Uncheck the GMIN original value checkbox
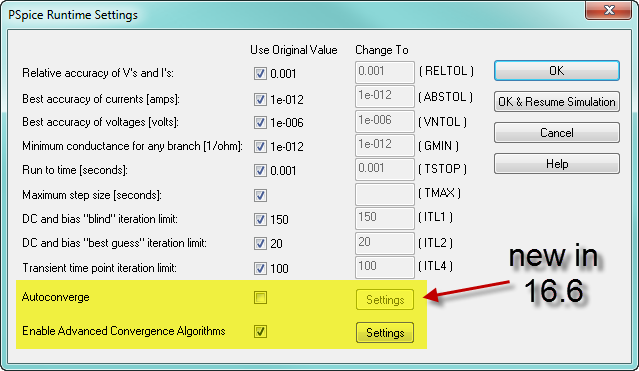Image resolution: width=639 pixels, height=371 pixels. click(x=260, y=146)
